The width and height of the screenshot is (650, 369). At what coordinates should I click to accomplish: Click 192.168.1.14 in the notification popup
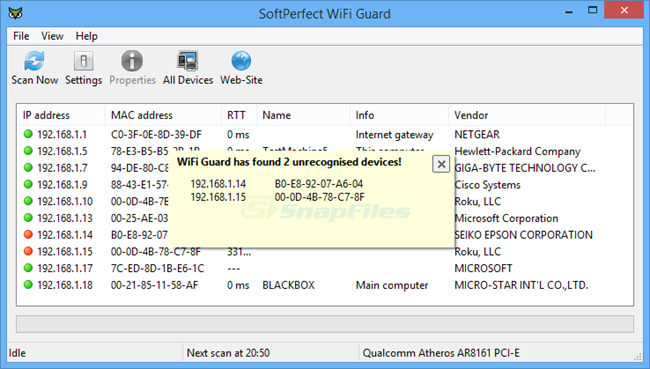click(218, 184)
